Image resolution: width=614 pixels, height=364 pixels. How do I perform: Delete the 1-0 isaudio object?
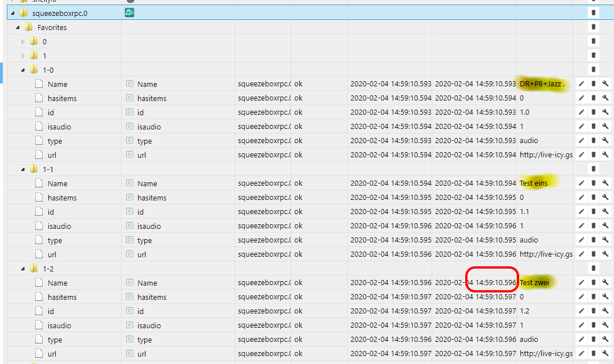coord(593,126)
